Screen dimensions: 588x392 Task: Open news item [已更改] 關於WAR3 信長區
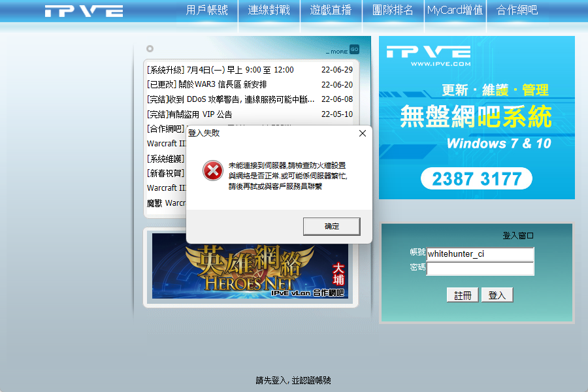pyautogui.click(x=206, y=84)
